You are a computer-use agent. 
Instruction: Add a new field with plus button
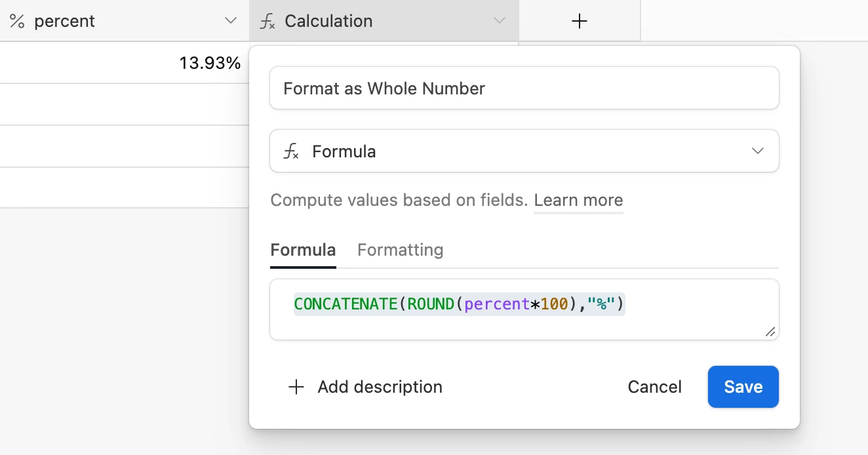[x=580, y=21]
